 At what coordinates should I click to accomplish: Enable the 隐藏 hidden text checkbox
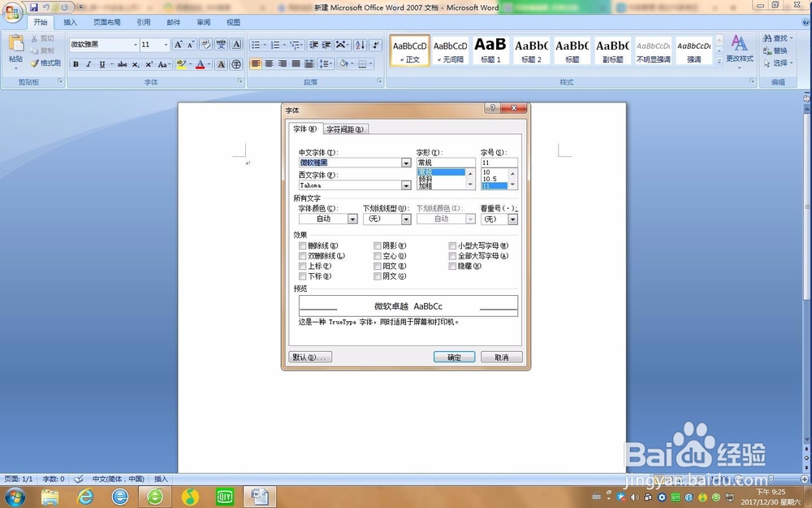coord(452,266)
